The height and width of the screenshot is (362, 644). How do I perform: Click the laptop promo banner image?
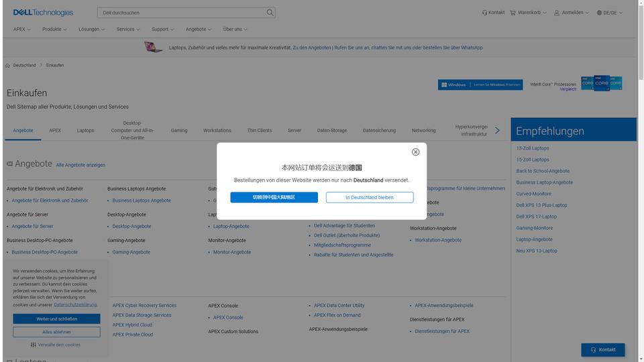click(153, 47)
